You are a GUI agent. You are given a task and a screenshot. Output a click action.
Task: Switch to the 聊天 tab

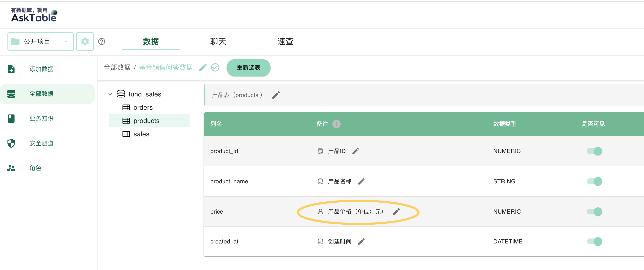pos(218,41)
